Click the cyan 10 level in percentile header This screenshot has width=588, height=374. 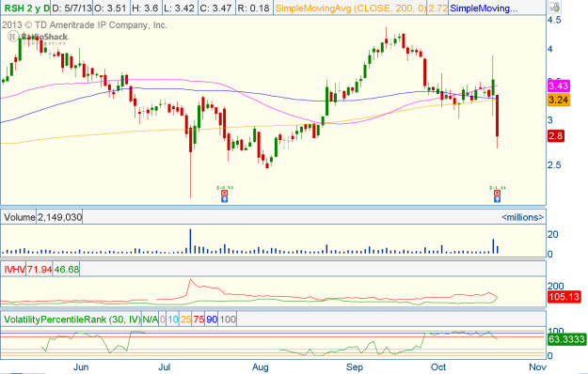tap(173, 319)
